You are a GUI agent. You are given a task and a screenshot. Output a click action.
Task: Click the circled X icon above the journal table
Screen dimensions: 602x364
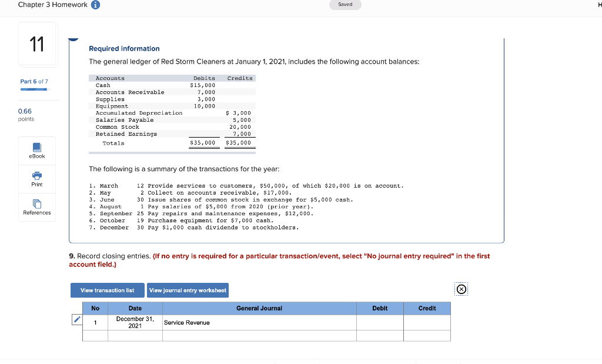[x=461, y=289]
